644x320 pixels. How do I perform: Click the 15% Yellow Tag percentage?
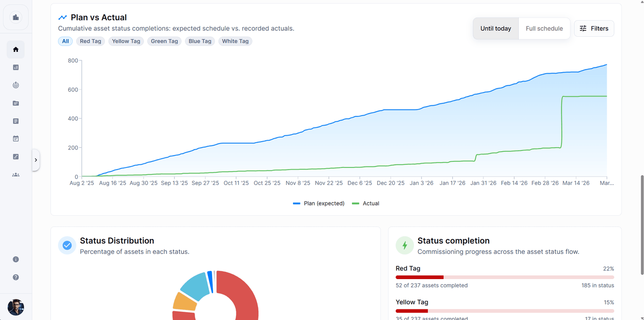609,303
